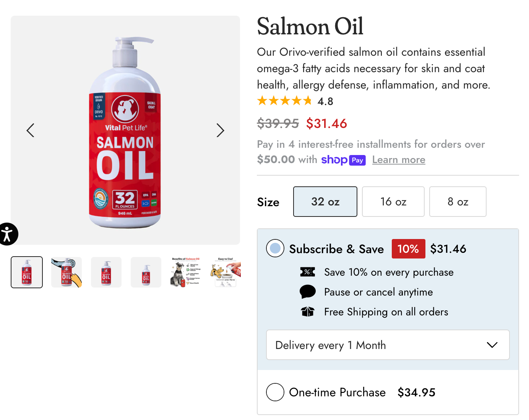Click the star rating icons
This screenshot has height=420, width=529.
284,101
